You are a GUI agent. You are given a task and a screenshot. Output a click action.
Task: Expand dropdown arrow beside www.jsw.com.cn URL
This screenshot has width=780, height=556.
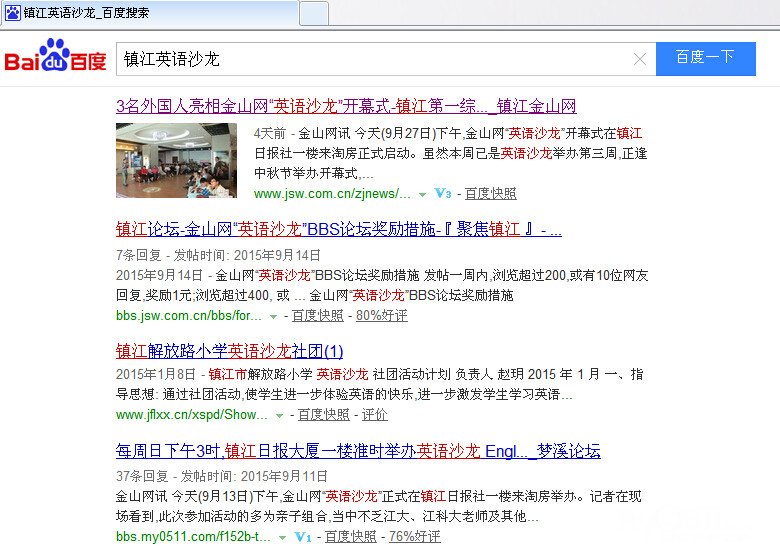click(x=422, y=194)
